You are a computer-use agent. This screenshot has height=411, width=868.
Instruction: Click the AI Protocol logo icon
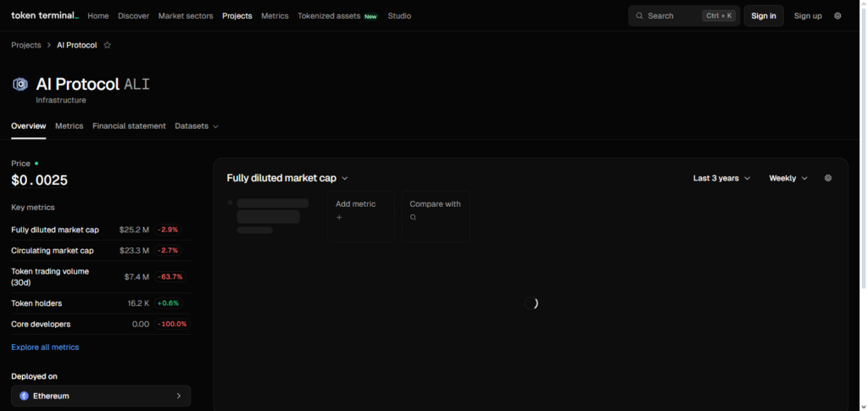(x=19, y=84)
